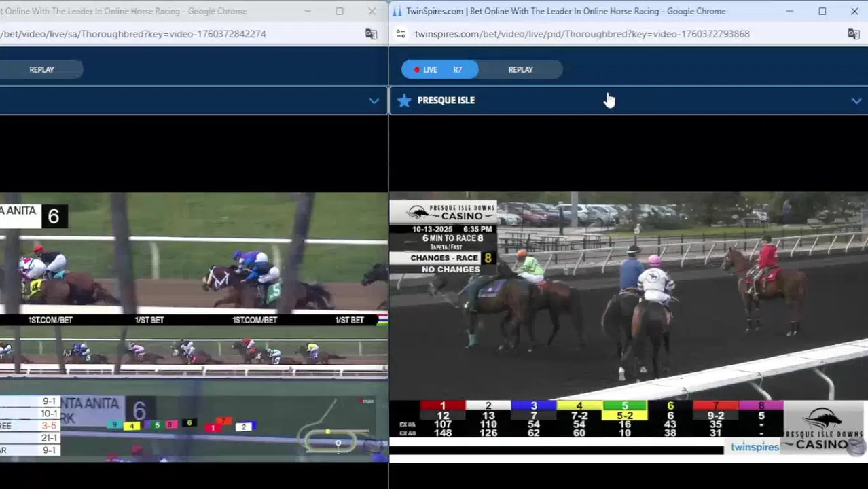Select REPLAY in left Santa Anita window
The image size is (868, 489).
click(x=41, y=69)
